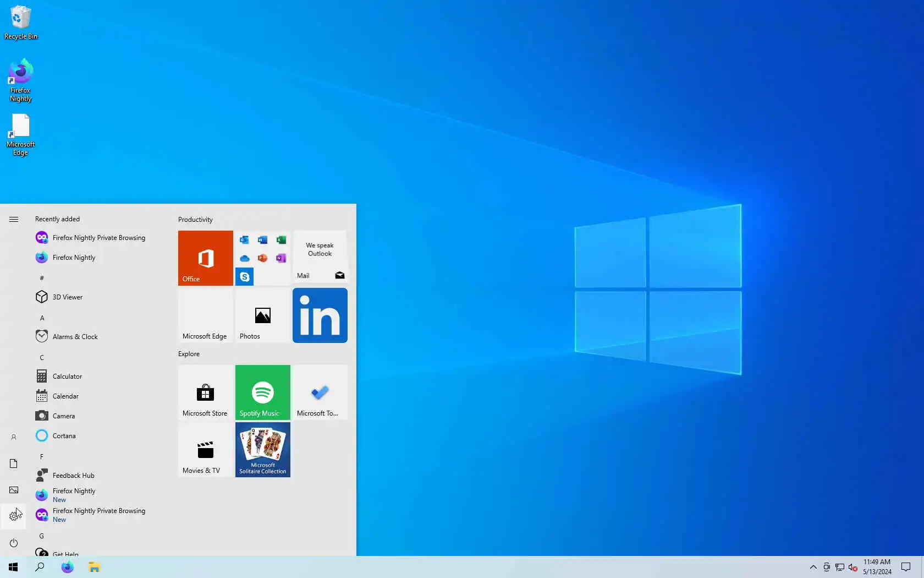Select the Firefox Nightly desktop shortcut
Image resolution: width=924 pixels, height=578 pixels.
pyautogui.click(x=21, y=80)
